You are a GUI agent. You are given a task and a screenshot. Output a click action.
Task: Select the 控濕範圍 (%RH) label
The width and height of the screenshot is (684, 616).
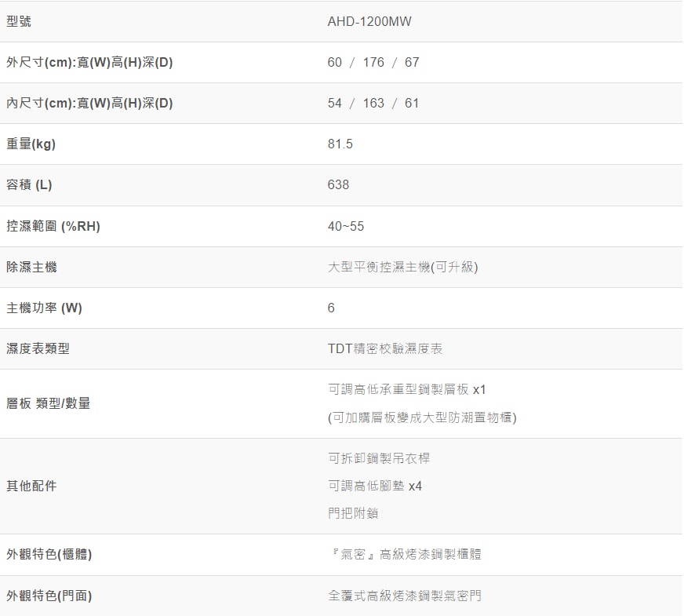(x=53, y=226)
